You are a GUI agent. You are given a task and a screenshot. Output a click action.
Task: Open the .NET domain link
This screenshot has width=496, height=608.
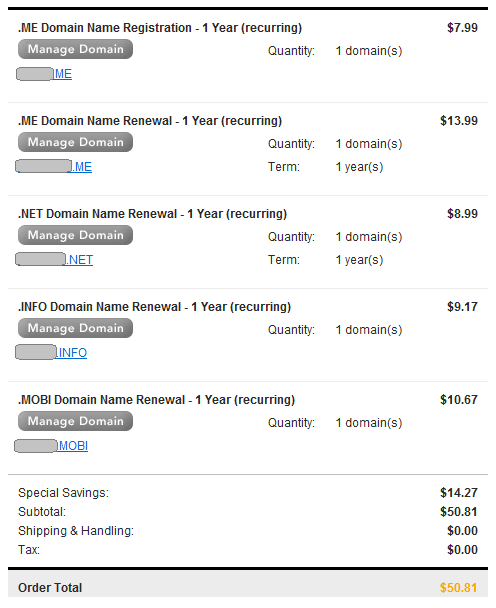[x=54, y=260]
